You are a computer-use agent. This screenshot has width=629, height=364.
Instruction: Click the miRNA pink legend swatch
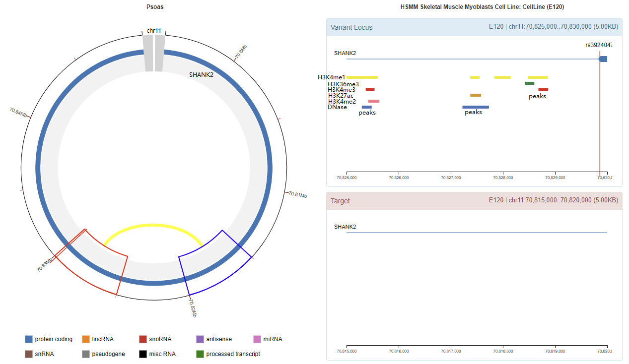(x=257, y=339)
